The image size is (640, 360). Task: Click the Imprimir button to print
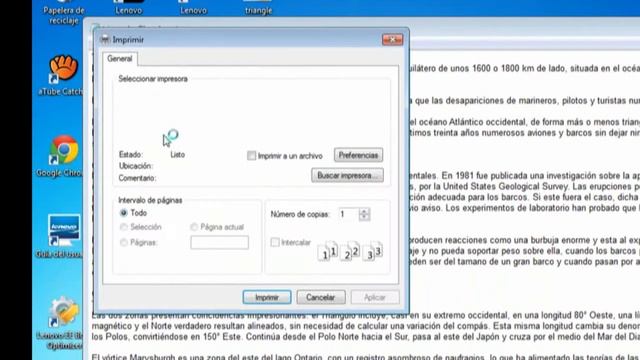(267, 297)
